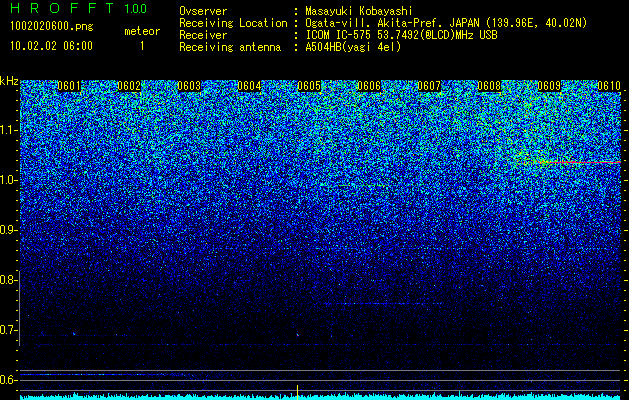
Task: Select observer name Masayuki Kobayashi
Action: pyautogui.click(x=359, y=11)
